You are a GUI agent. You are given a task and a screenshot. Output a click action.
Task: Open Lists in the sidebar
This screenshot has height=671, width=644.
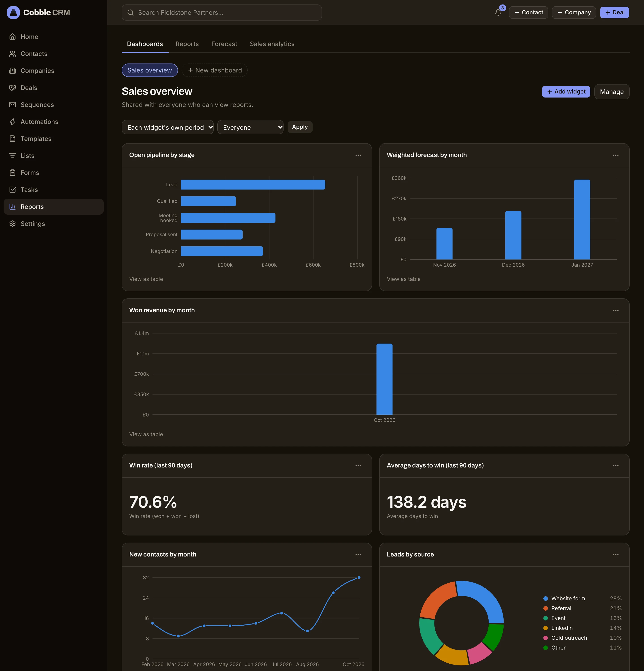click(53, 156)
